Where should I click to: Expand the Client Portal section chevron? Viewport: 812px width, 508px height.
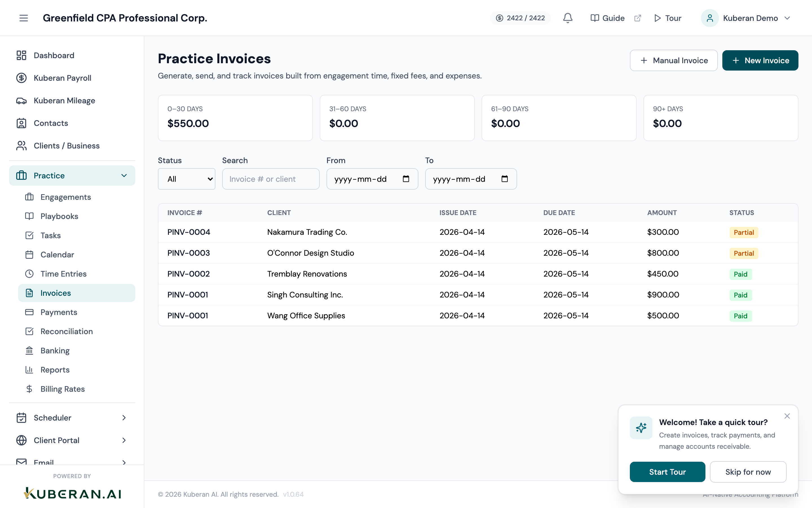(x=124, y=440)
